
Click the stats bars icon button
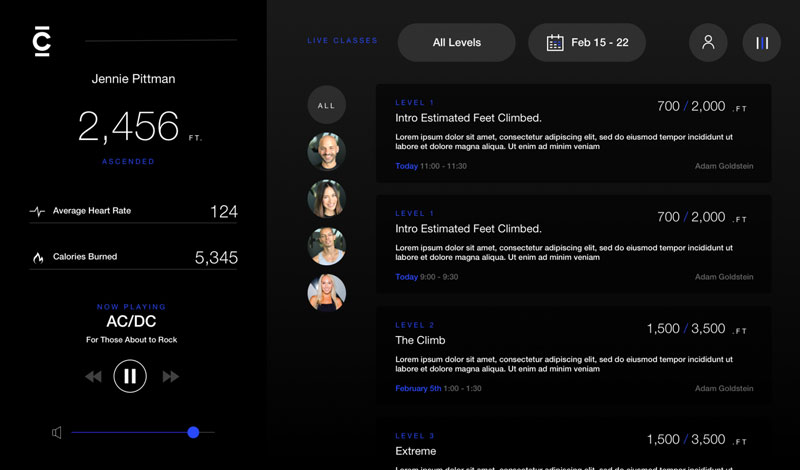click(x=762, y=43)
